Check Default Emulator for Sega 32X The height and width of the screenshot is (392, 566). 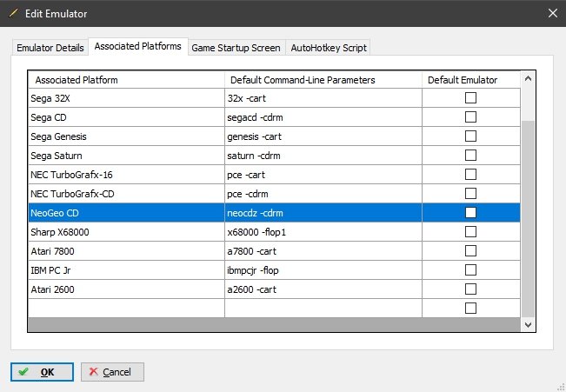click(470, 98)
